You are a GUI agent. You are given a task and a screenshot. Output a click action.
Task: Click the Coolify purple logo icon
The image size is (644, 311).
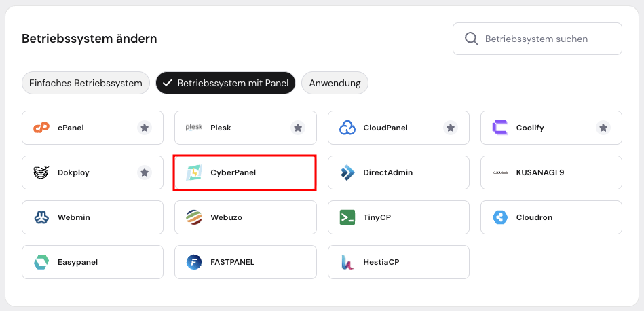(500, 128)
